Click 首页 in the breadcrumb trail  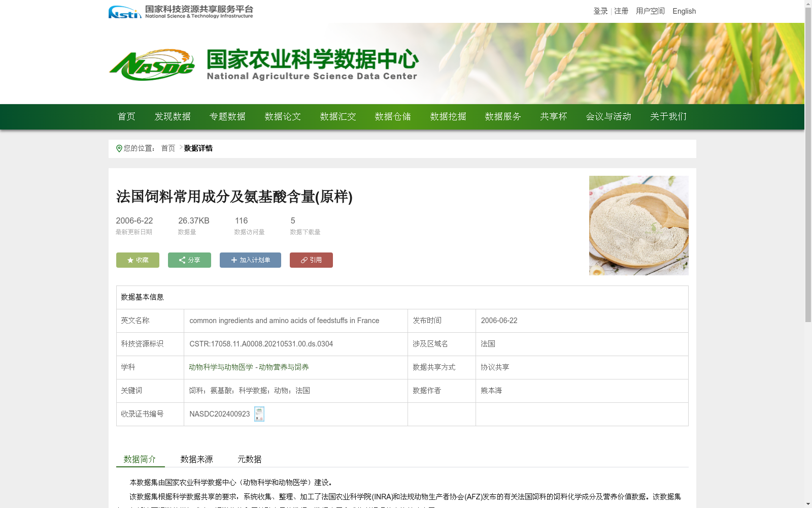coord(168,148)
